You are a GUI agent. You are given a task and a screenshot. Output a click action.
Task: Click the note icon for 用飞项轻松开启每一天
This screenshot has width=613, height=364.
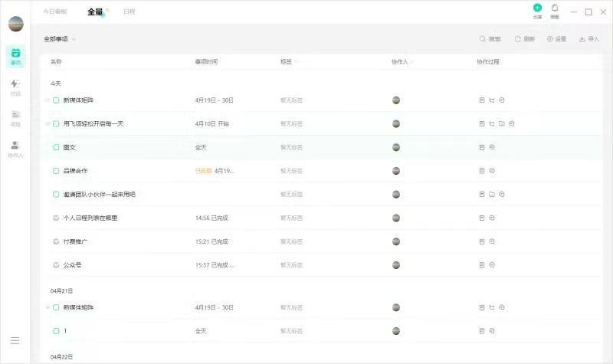click(482, 123)
